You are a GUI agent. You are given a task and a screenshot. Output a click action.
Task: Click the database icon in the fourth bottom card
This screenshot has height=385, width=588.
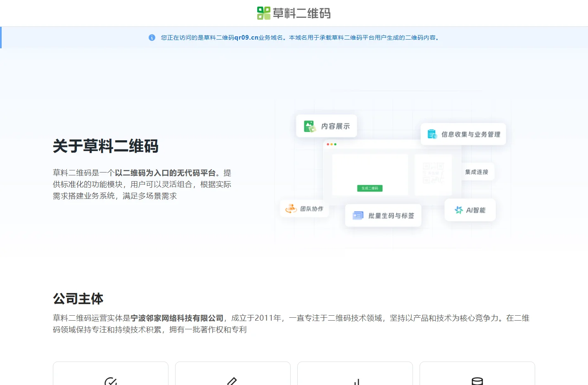click(477, 381)
